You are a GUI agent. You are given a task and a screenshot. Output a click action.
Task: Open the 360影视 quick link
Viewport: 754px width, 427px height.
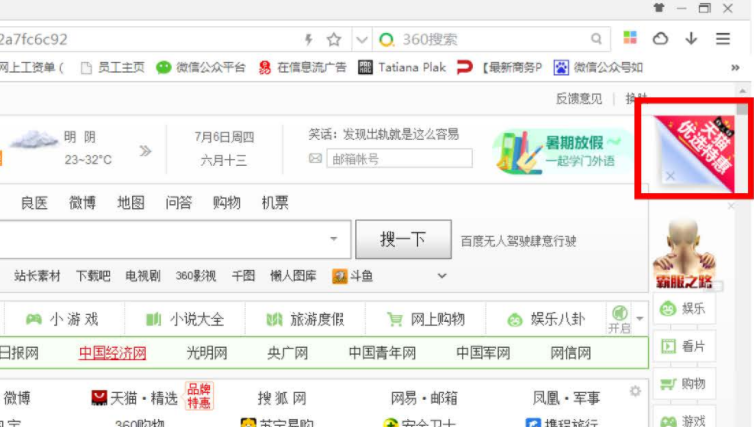pos(196,276)
